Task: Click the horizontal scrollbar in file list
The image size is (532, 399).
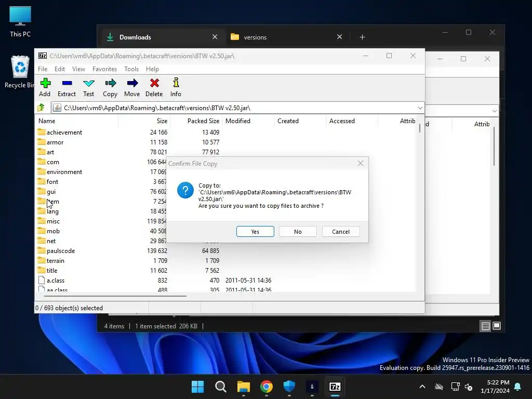Action: pos(115,296)
